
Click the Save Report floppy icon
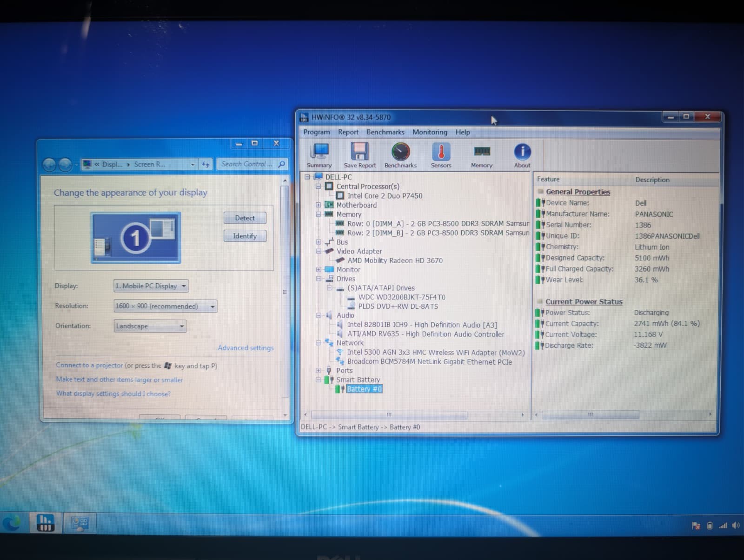(359, 155)
